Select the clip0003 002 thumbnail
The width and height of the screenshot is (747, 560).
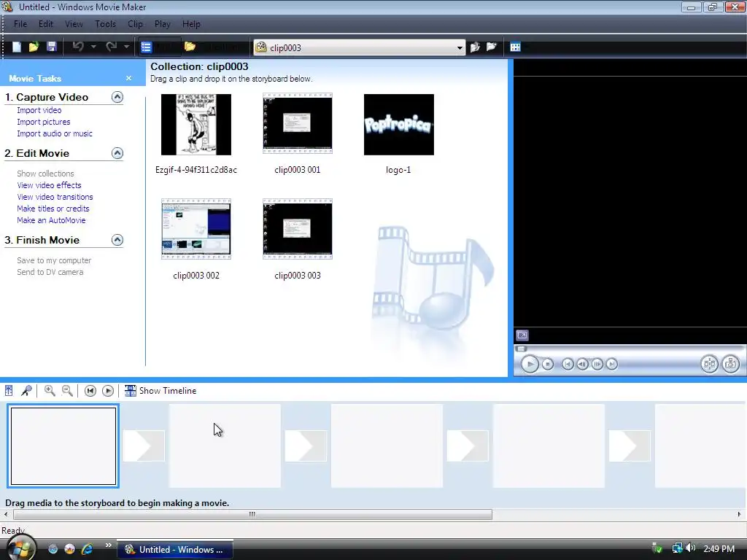click(196, 229)
